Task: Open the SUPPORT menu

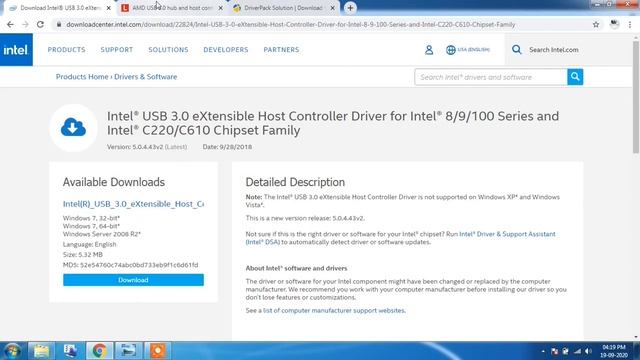Action: tap(117, 50)
